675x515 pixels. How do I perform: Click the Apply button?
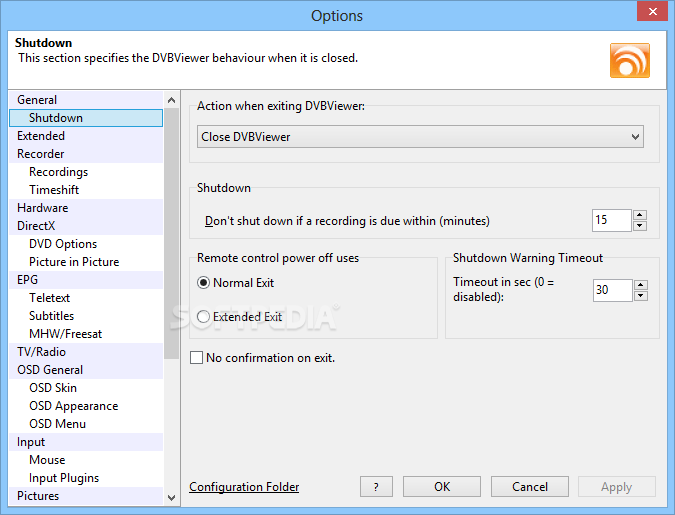pyautogui.click(x=616, y=487)
